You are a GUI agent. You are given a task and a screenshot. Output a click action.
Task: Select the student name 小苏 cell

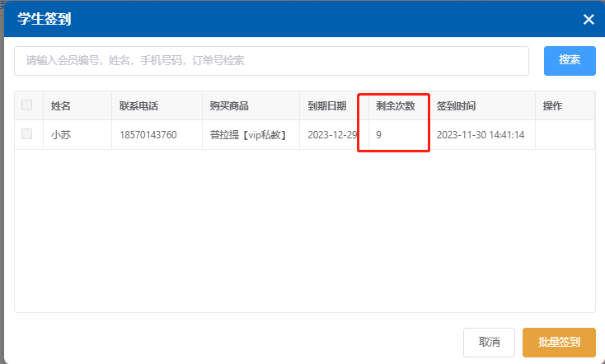tap(61, 135)
